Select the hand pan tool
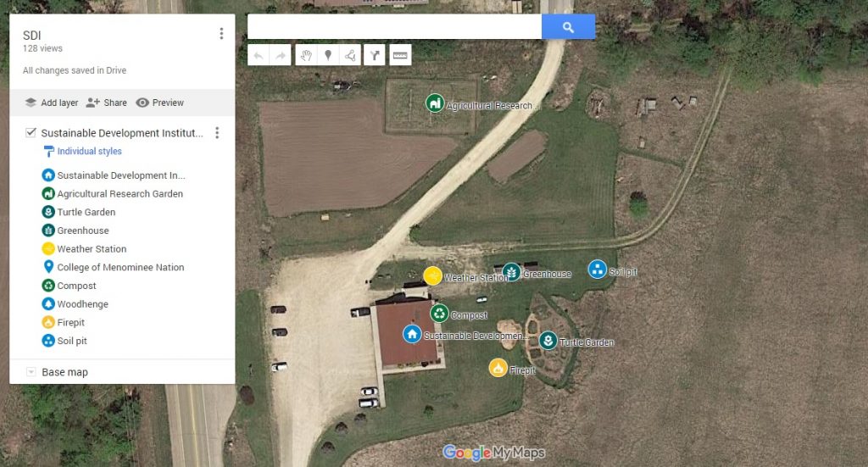Image resolution: width=868 pixels, height=467 pixels. 306,55
